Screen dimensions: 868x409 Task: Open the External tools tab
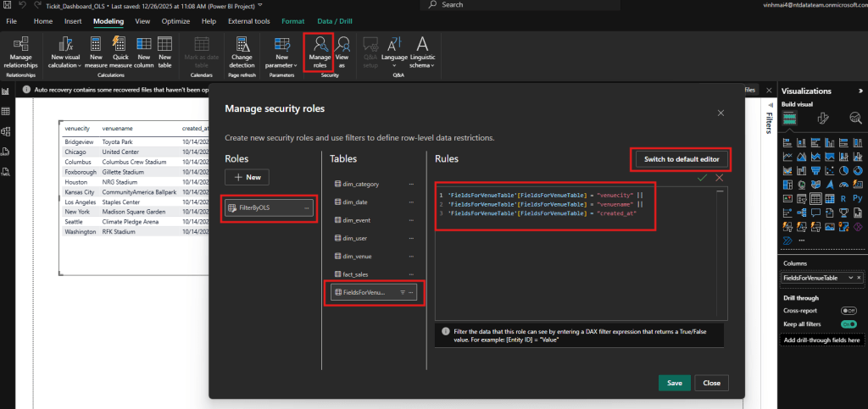coord(249,20)
